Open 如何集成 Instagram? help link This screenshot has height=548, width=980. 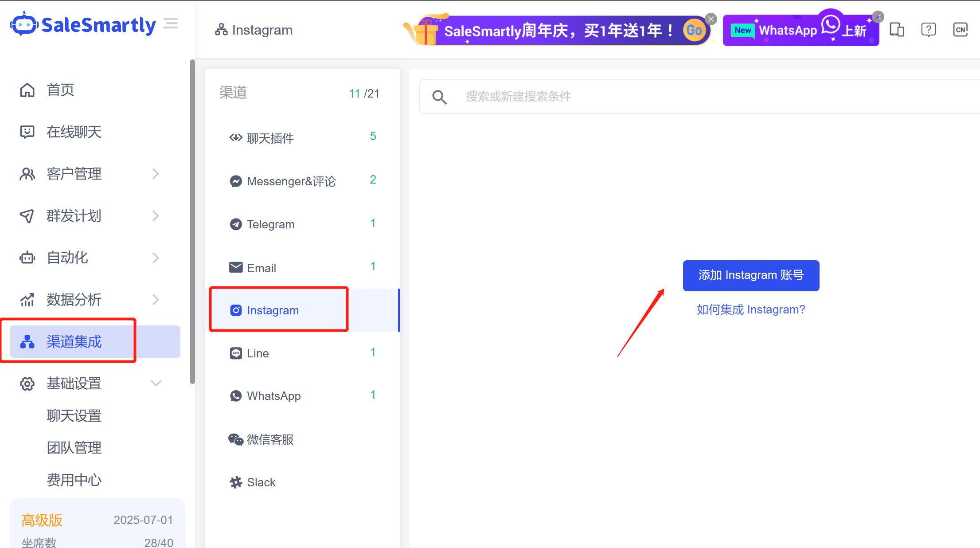click(x=751, y=309)
